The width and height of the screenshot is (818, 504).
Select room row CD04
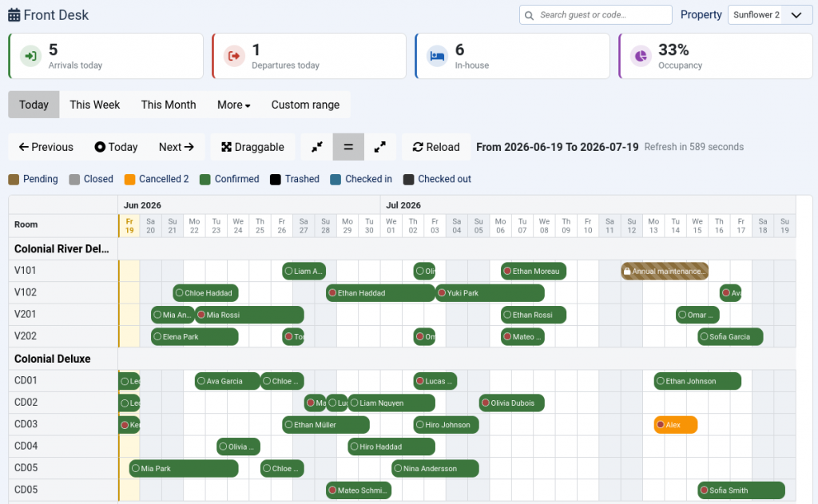tap(63, 446)
